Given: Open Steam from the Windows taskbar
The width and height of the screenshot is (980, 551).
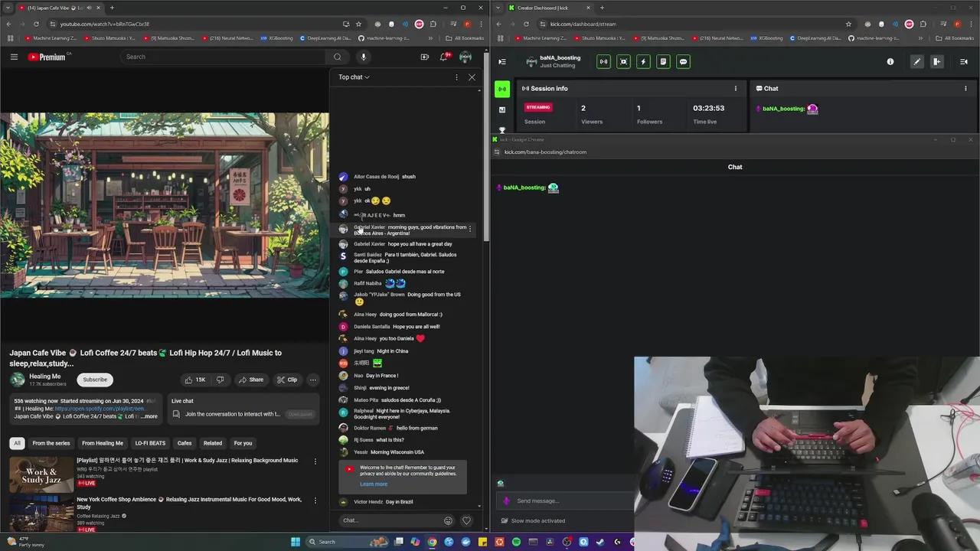Looking at the screenshot, I should (599, 542).
